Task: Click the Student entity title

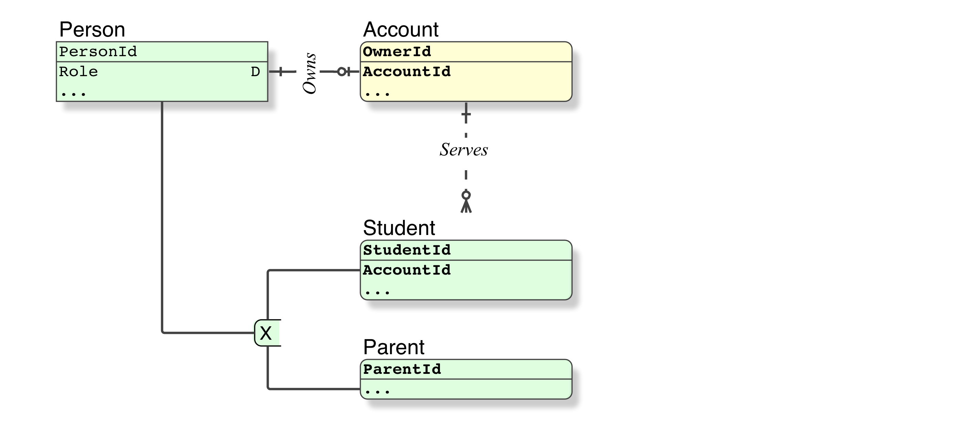Action: pyautogui.click(x=399, y=228)
